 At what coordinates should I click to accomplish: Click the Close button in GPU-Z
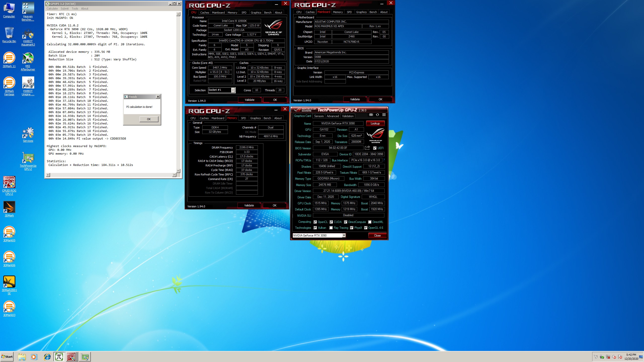(x=377, y=236)
